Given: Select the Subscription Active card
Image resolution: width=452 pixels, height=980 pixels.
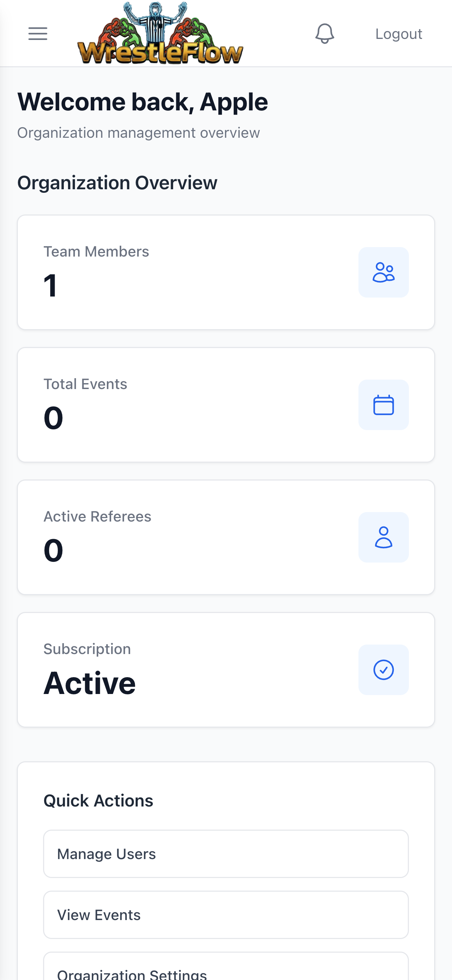Looking at the screenshot, I should [x=226, y=669].
